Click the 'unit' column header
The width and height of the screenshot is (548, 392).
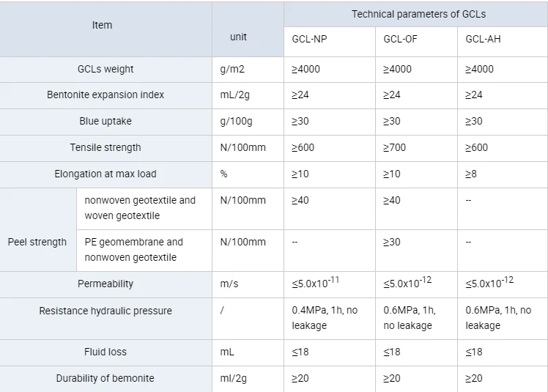point(239,37)
